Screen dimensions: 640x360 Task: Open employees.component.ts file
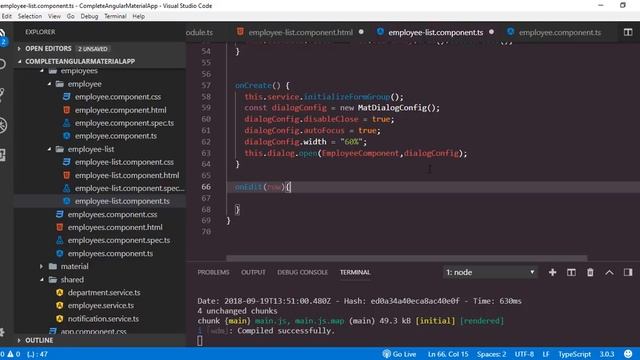click(110, 254)
